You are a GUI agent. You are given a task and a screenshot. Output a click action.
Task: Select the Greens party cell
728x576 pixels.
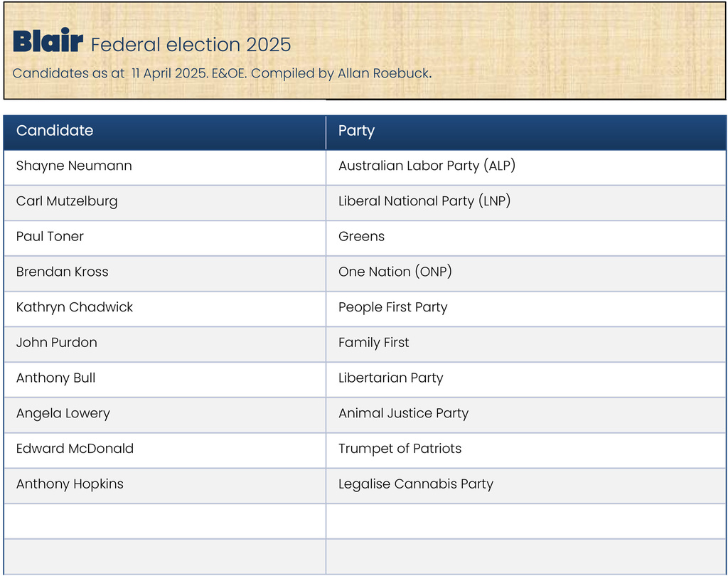point(361,237)
